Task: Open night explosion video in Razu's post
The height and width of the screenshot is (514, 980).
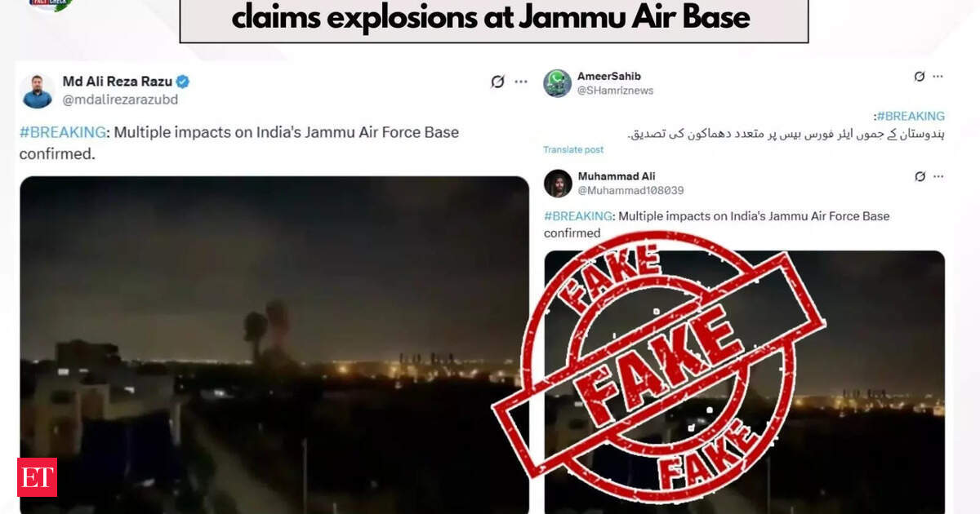Action: 274,344
